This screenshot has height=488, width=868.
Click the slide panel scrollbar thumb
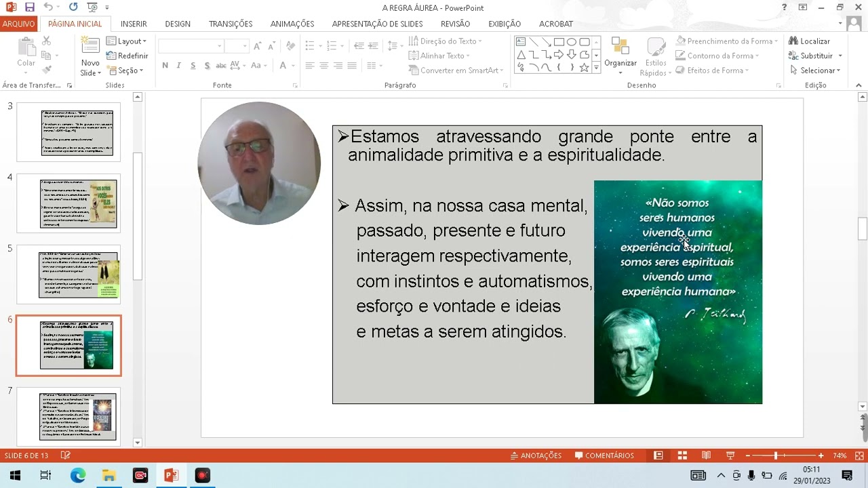pos(138,216)
